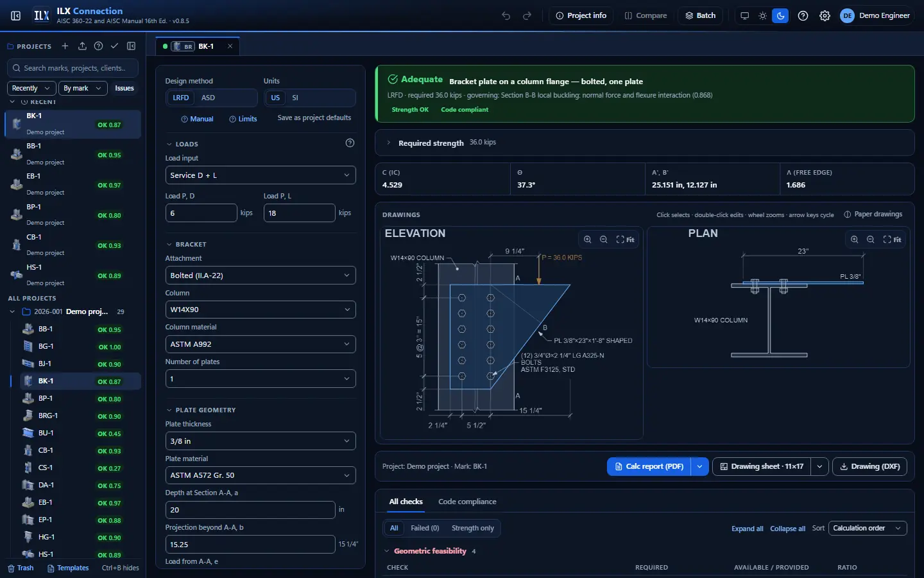Open help icon in Projects header
This screenshot has width=924, height=578.
coord(98,46)
